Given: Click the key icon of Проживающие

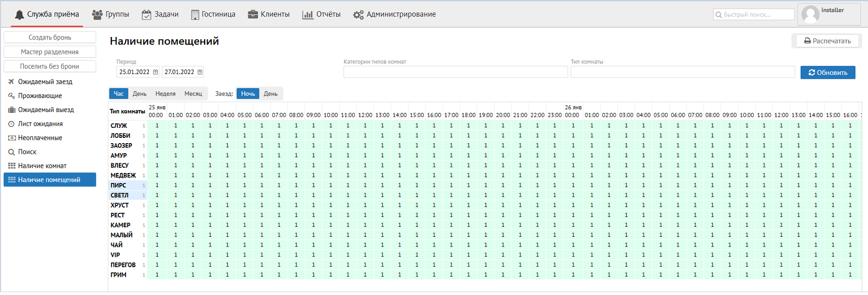Looking at the screenshot, I should point(12,96).
